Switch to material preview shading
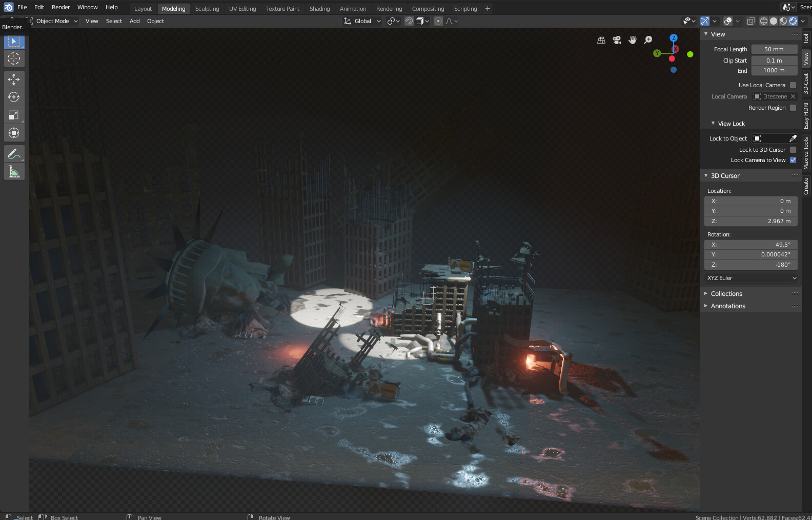The height and width of the screenshot is (520, 812). pos(783,21)
